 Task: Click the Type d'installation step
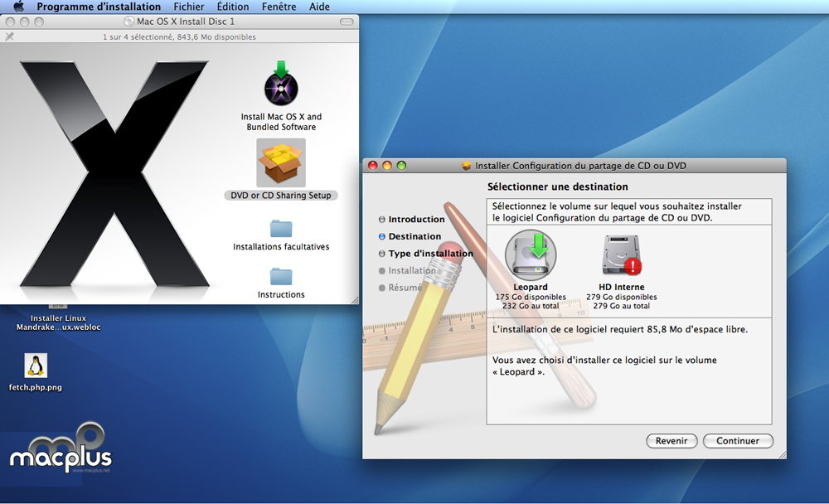[430, 254]
